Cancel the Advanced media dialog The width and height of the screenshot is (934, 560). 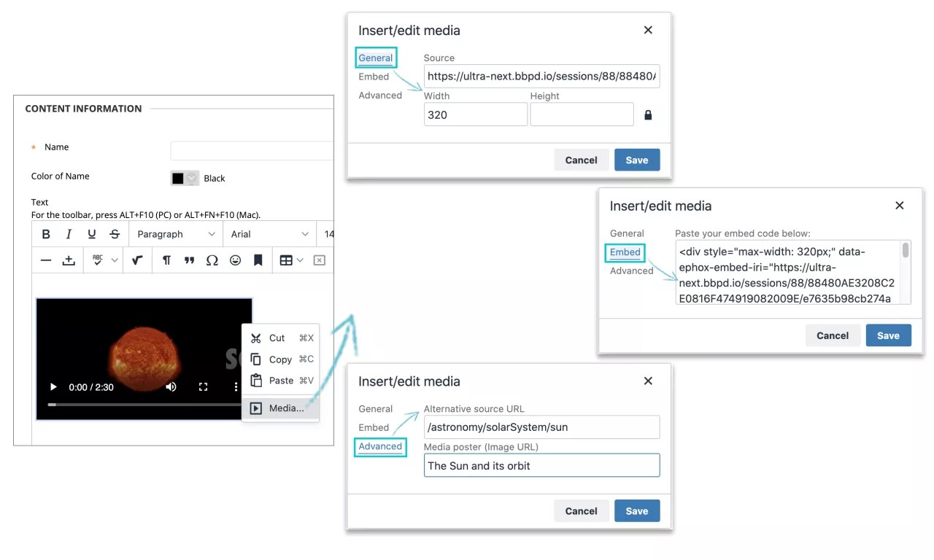(x=582, y=510)
